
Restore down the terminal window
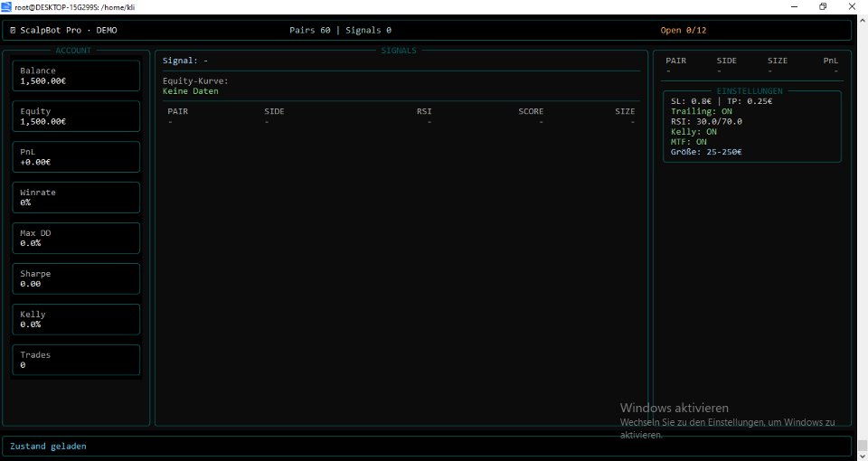point(823,6)
